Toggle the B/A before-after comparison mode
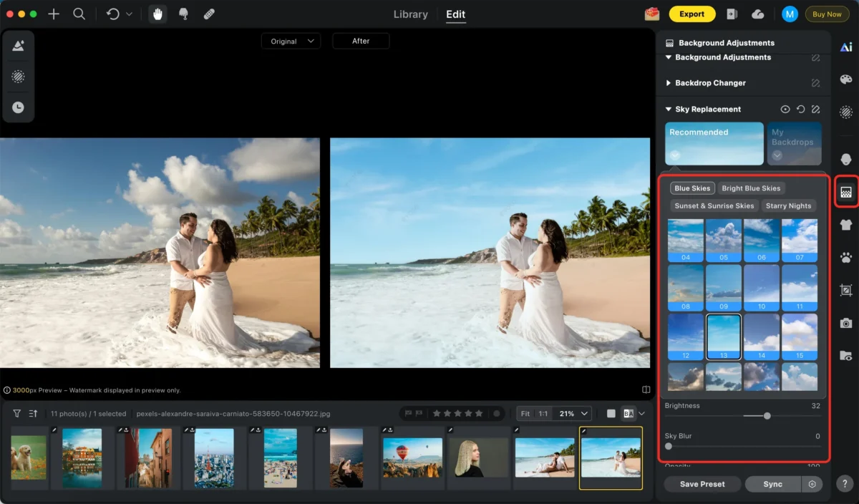This screenshot has width=859, height=504. [x=629, y=413]
